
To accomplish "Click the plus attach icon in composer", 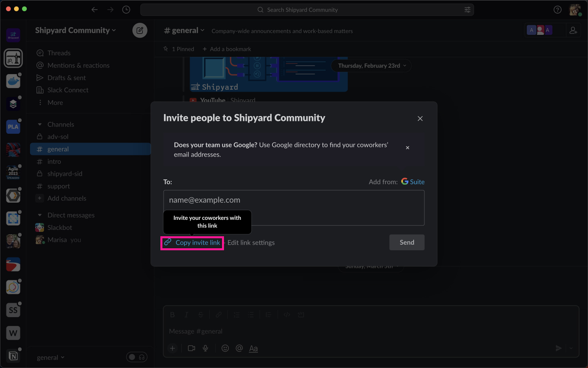I will tap(172, 348).
